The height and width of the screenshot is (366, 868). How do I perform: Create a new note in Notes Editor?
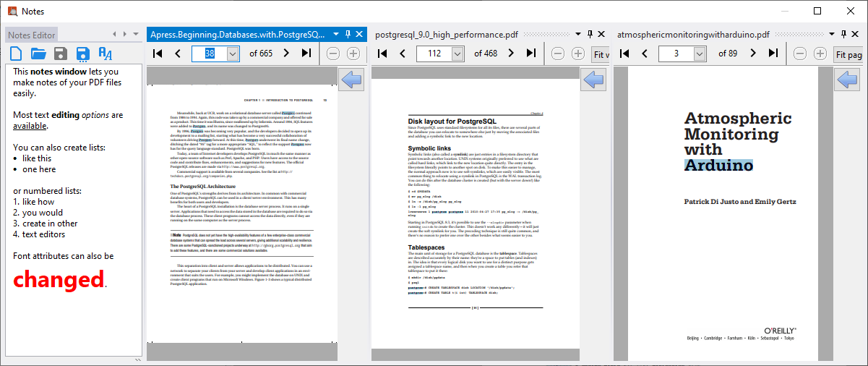coord(16,53)
